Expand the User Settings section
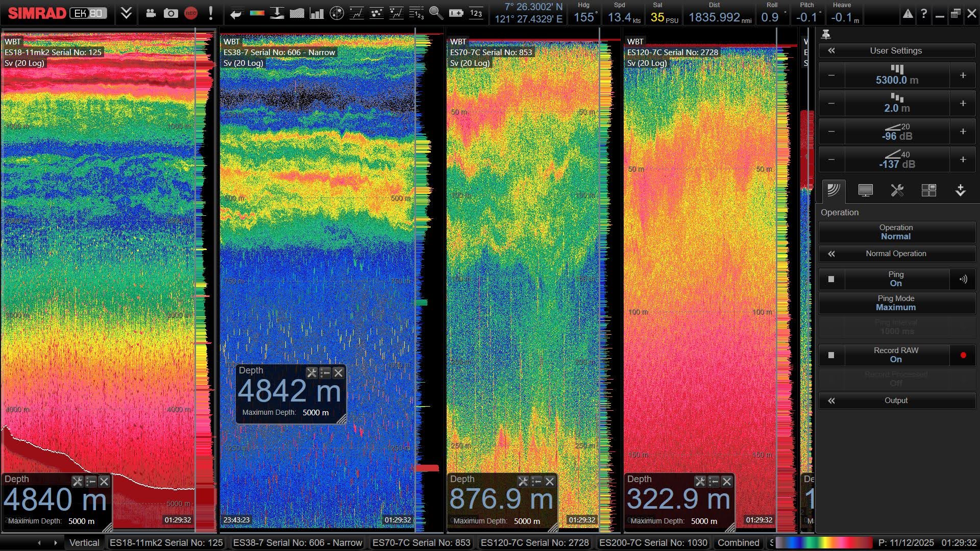The width and height of the screenshot is (980, 551). tap(896, 51)
